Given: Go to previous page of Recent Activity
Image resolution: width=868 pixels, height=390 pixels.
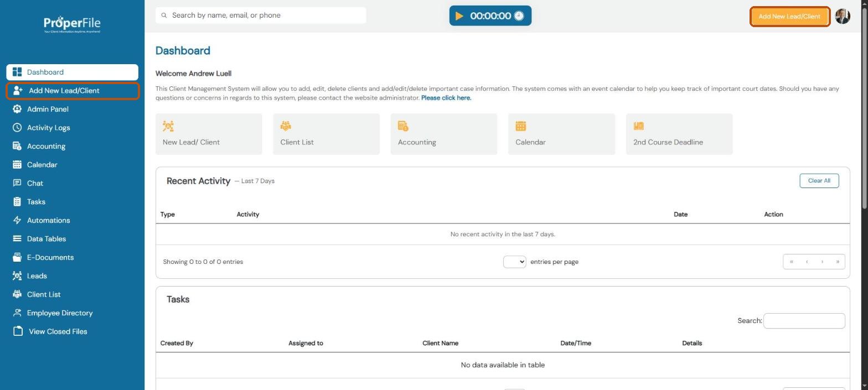Looking at the screenshot, I should 807,262.
